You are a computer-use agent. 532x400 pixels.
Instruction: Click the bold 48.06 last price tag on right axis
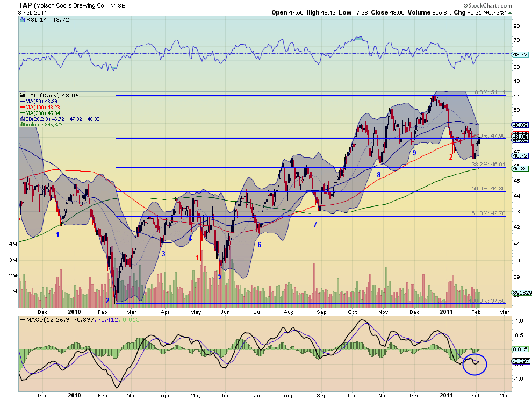[x=520, y=137]
